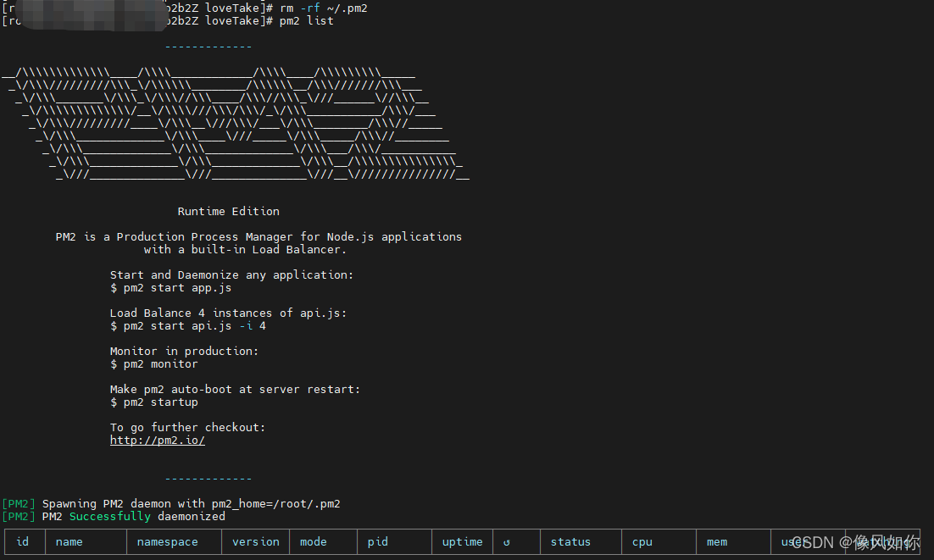Click the status column header
This screenshot has height=560, width=934.
(x=570, y=541)
